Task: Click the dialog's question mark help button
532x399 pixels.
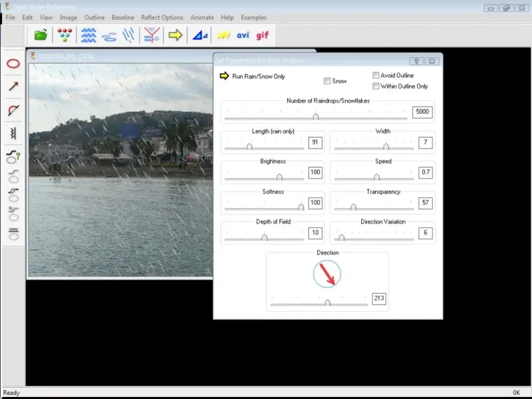Action: pos(416,61)
